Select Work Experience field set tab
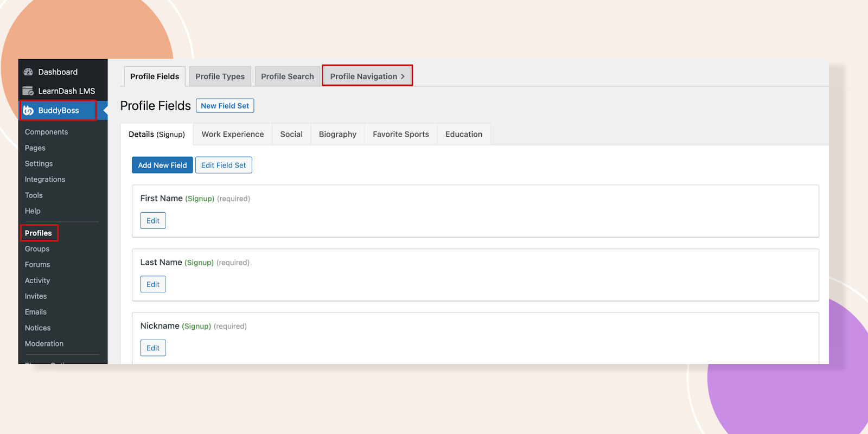This screenshot has height=434, width=868. tap(233, 134)
